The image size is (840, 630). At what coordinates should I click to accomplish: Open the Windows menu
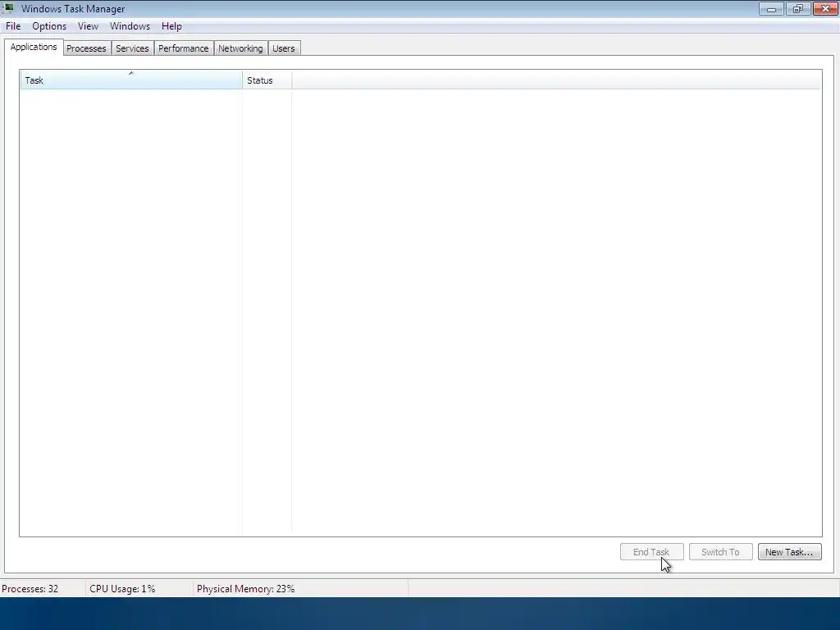130,26
